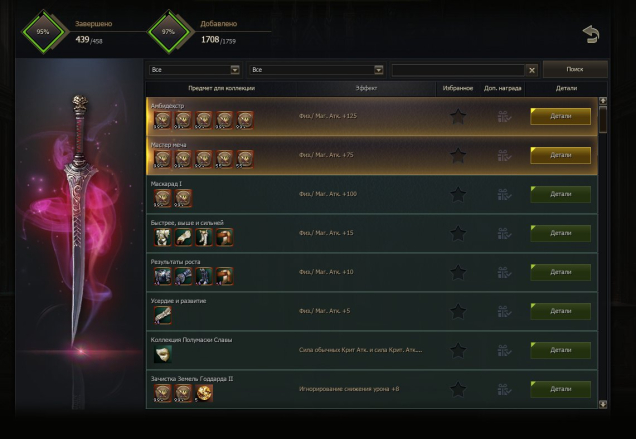Select first armor piece in Быстрее, выше и сильней
Viewport: 636px width, 439px height.
point(163,237)
